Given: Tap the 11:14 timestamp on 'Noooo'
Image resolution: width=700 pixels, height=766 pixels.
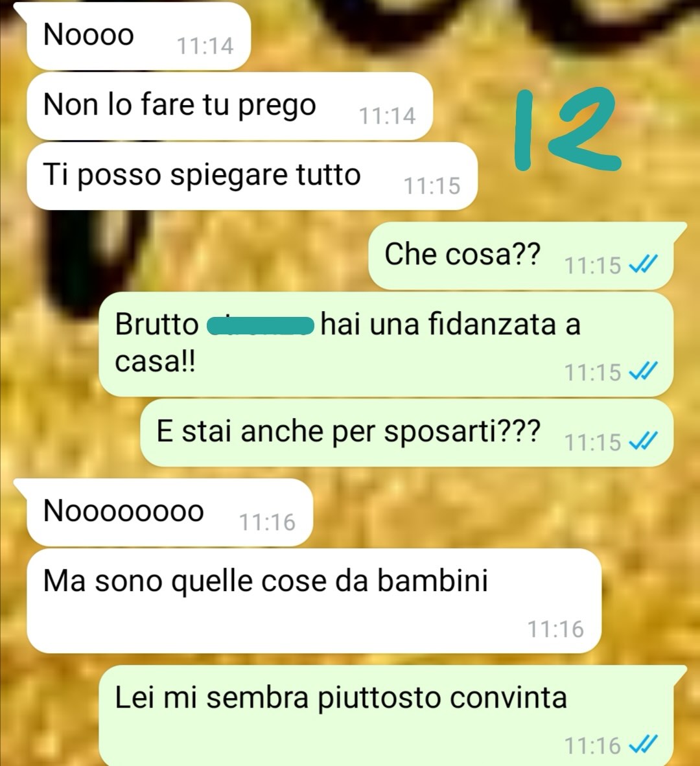Looking at the screenshot, I should [205, 46].
